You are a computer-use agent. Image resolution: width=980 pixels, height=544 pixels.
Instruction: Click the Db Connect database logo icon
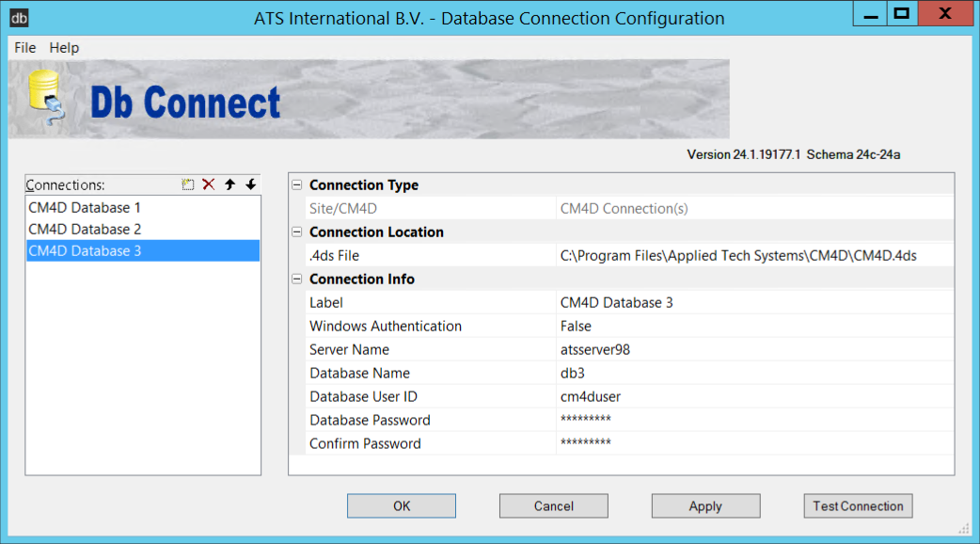(x=46, y=98)
